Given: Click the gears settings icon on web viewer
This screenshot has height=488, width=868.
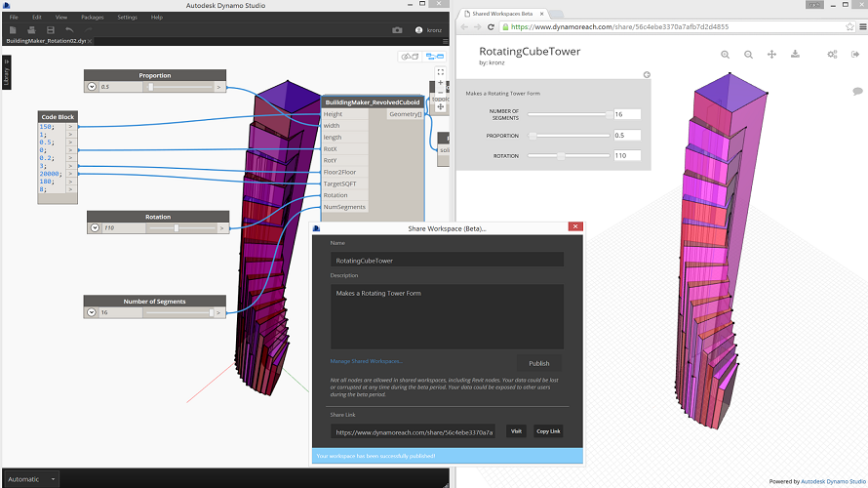Looking at the screenshot, I should click(832, 55).
